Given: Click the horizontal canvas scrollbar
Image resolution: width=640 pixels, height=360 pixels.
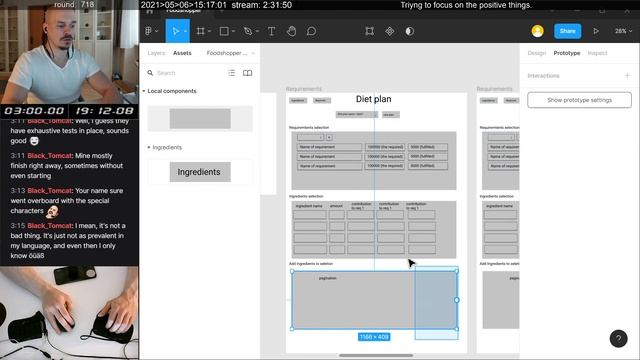Looking at the screenshot, I should click(x=376, y=356).
